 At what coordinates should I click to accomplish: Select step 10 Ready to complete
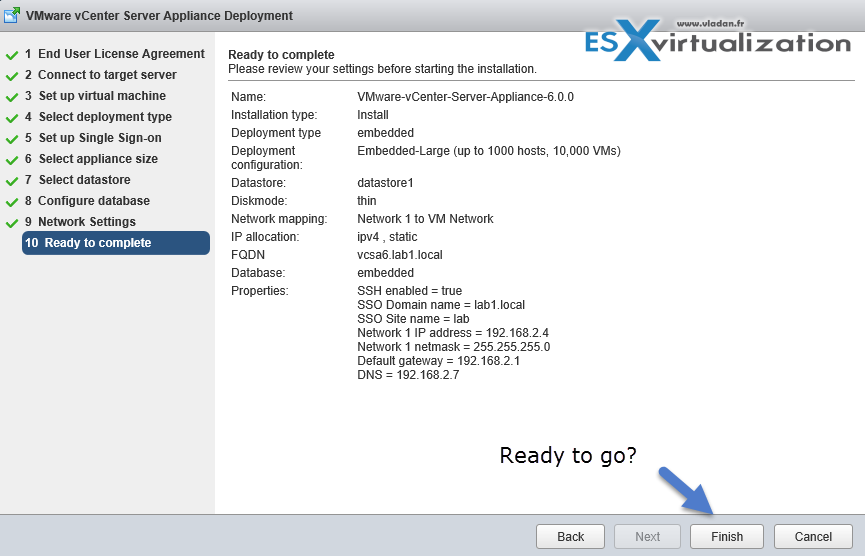pyautogui.click(x=116, y=243)
